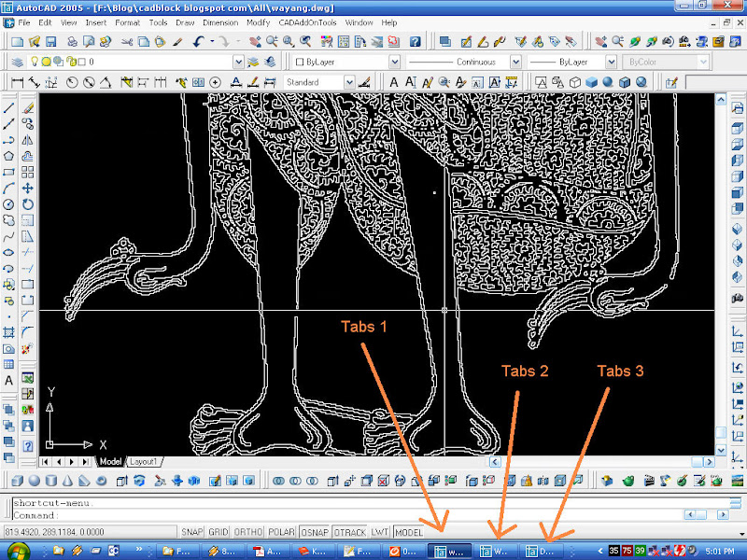
Task: Select the Line draw tool
Action: tap(8, 108)
